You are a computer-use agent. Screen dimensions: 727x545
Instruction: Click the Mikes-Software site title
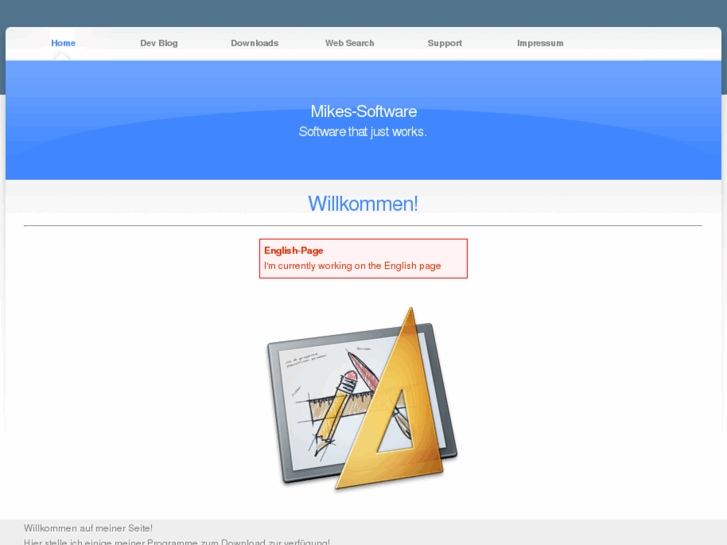click(364, 111)
